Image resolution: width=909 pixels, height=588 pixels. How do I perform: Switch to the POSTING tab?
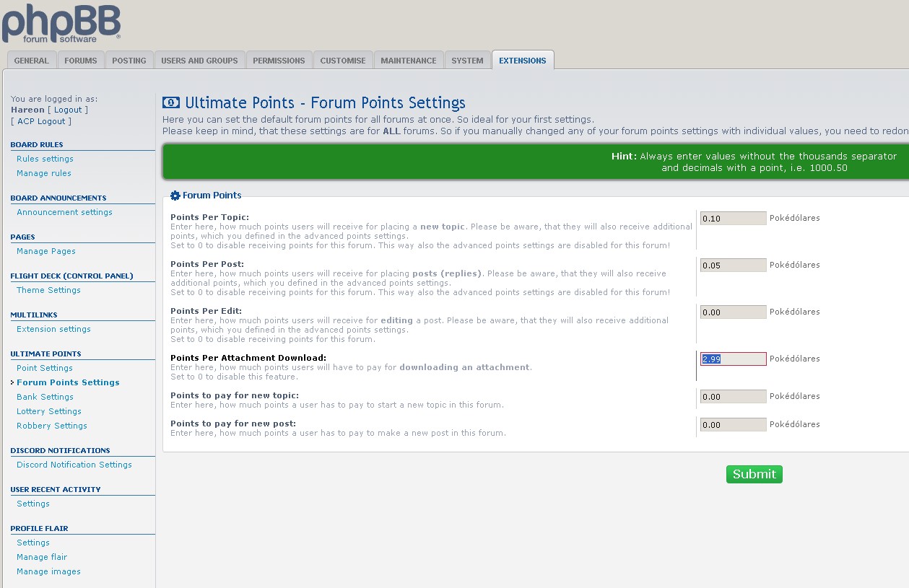pos(129,61)
